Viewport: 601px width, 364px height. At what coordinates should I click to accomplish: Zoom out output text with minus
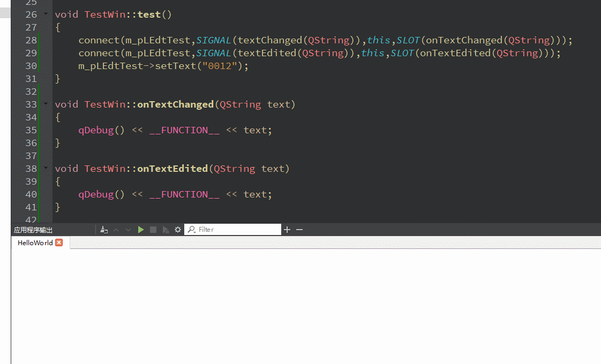pyautogui.click(x=299, y=230)
